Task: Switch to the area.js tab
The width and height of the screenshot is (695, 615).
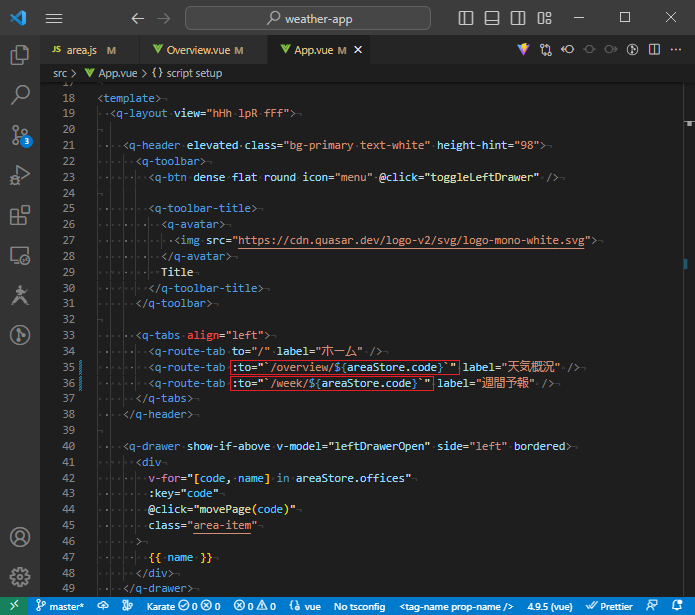Action: [84, 50]
